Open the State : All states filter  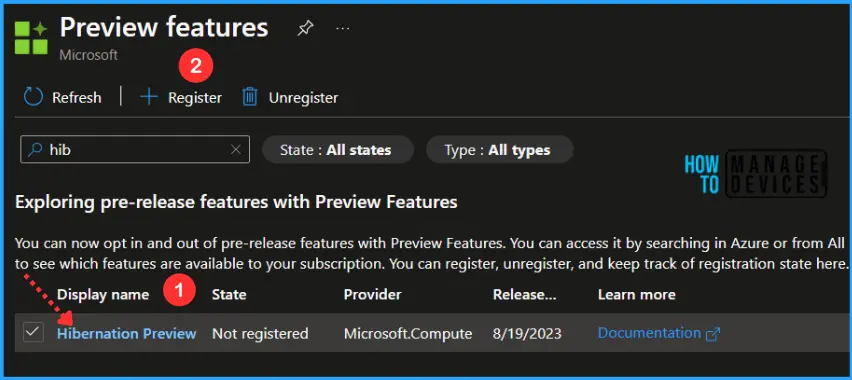pyautogui.click(x=337, y=150)
